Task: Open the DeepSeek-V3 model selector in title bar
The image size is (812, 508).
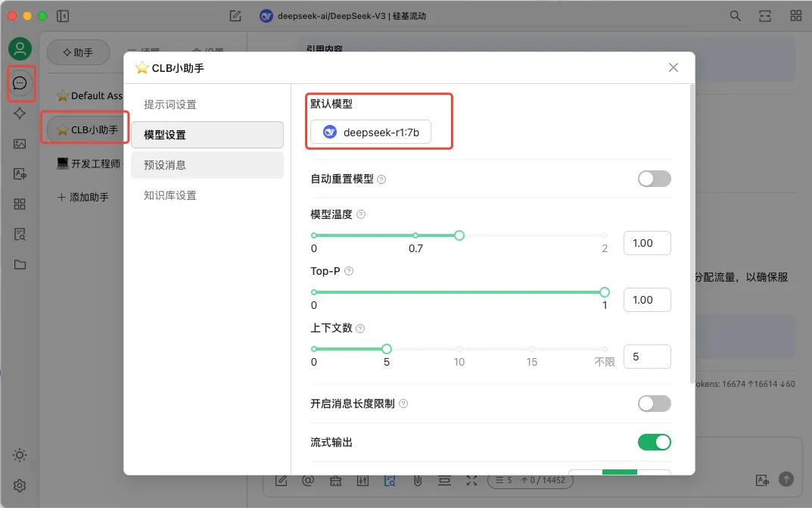Action: pos(343,16)
